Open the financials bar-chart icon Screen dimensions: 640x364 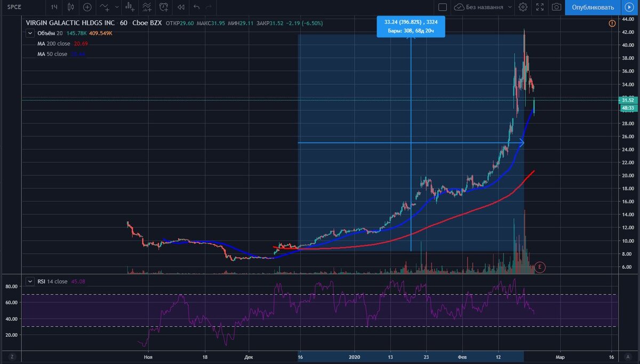click(129, 7)
